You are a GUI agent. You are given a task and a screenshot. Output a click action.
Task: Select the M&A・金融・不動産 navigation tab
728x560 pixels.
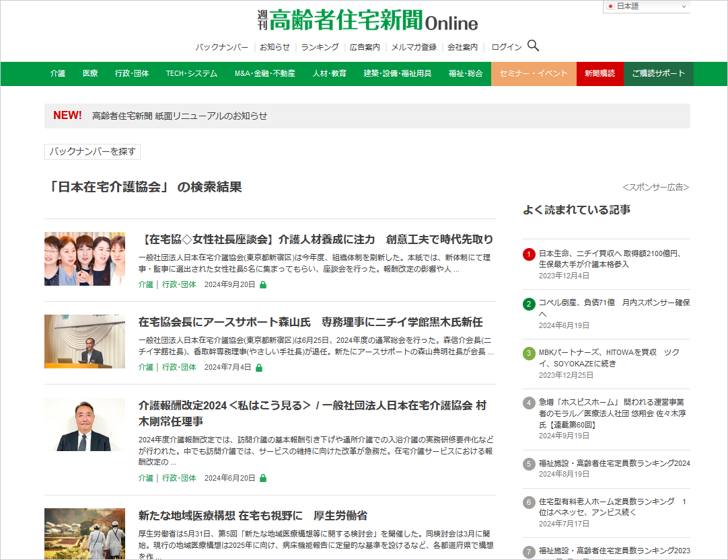pos(265,73)
